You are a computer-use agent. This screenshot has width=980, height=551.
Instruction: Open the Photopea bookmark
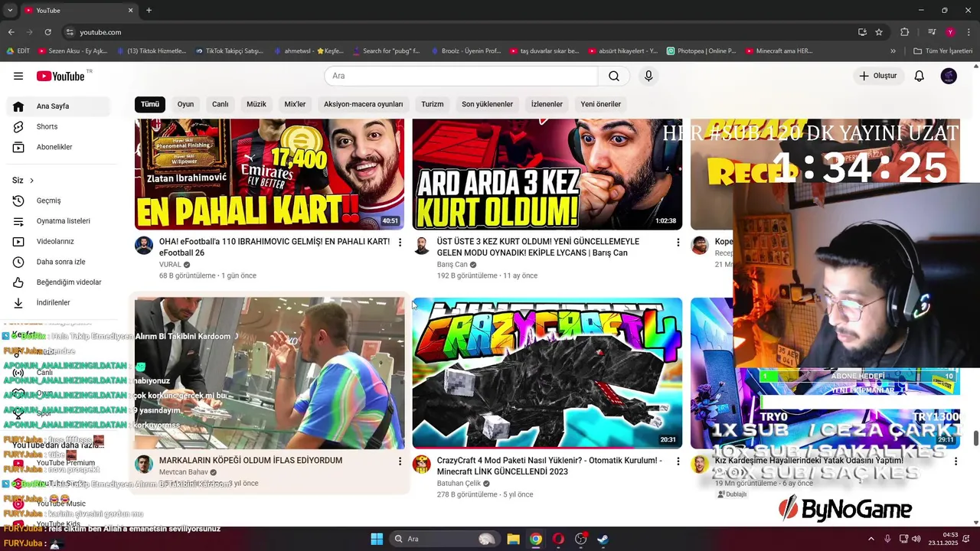pyautogui.click(x=701, y=51)
